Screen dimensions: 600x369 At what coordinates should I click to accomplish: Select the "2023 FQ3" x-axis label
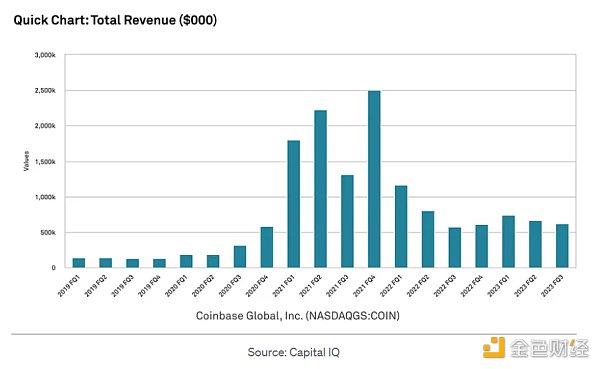coord(552,286)
